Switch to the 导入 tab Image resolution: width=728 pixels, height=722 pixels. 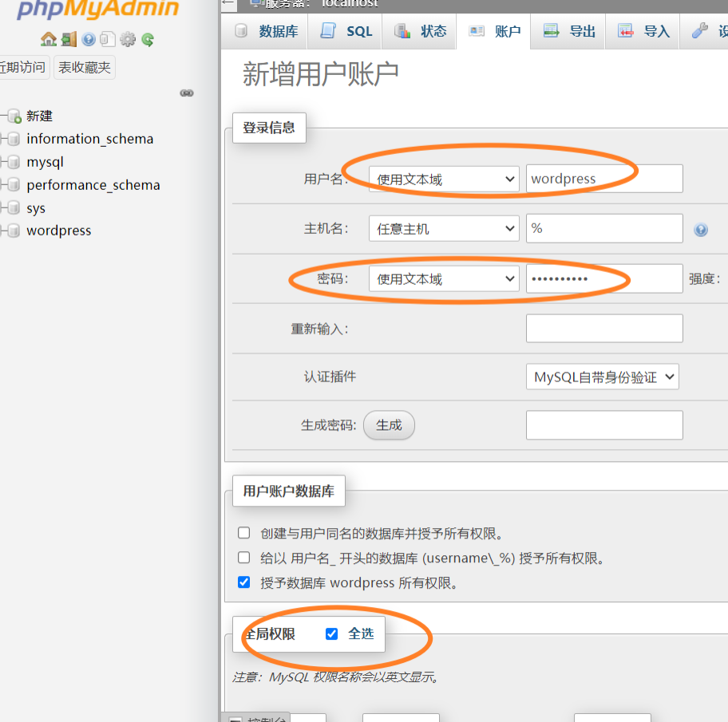click(x=643, y=32)
